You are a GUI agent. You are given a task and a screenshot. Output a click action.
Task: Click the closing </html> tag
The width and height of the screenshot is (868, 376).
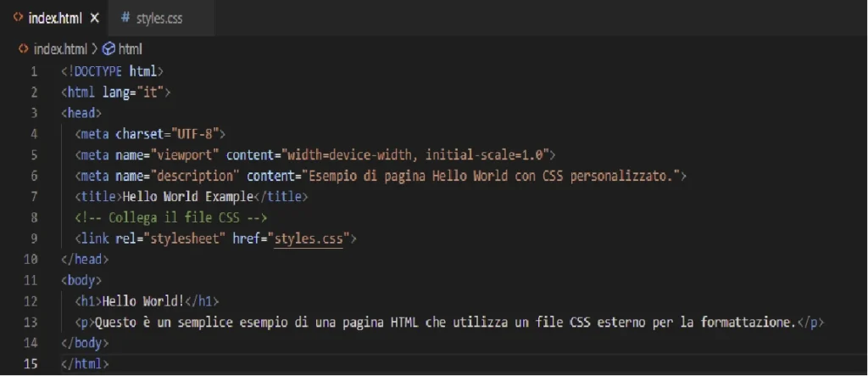[85, 364]
